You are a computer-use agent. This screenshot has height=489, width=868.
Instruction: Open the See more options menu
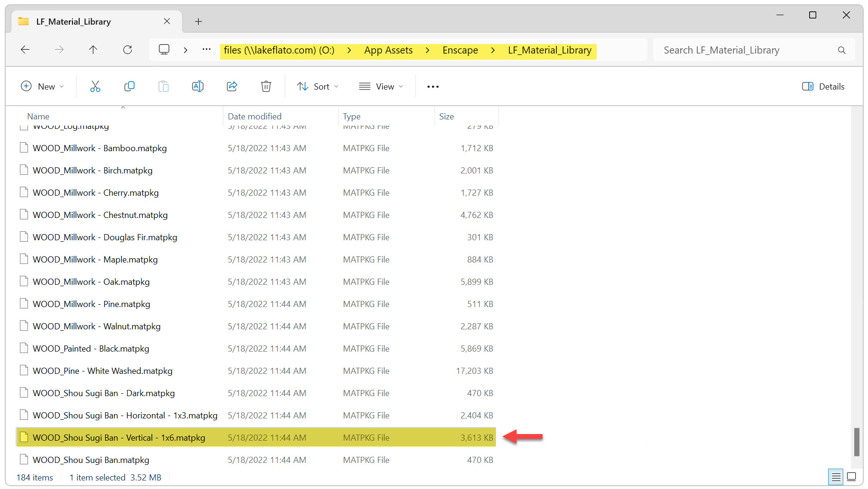(x=432, y=86)
